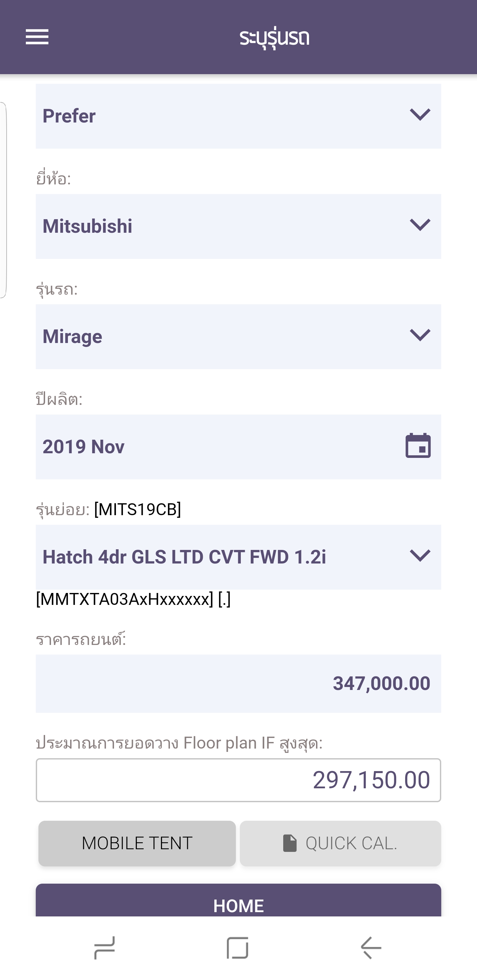The width and height of the screenshot is (477, 980).
Task: Open the Mirage model dropdown
Action: (x=420, y=335)
